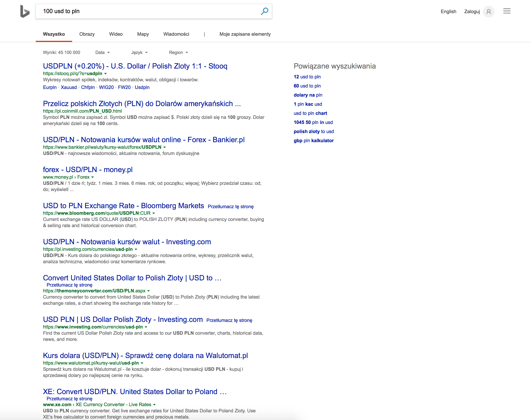Translate the XE result page
The width and height of the screenshot is (531, 420).
click(70, 399)
